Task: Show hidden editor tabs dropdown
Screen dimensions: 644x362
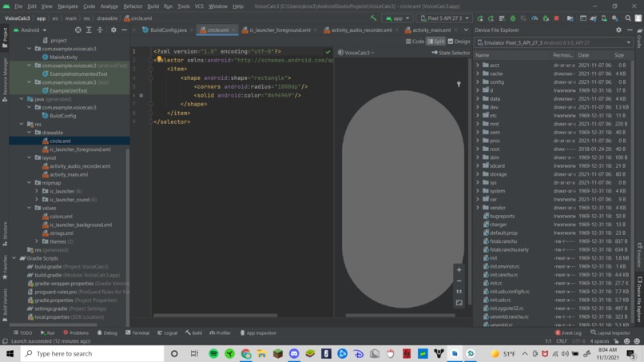Action: coord(466,30)
